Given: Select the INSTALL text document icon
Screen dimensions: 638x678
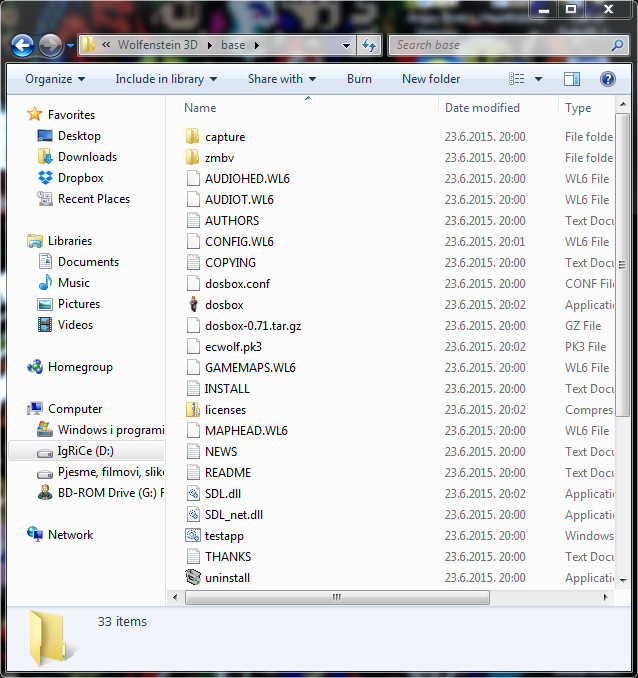Looking at the screenshot, I should (x=192, y=388).
